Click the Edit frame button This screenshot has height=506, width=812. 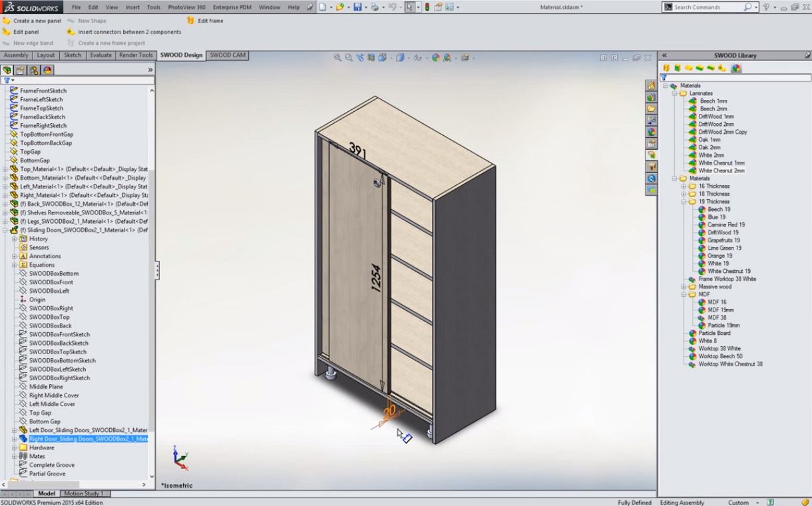(210, 21)
